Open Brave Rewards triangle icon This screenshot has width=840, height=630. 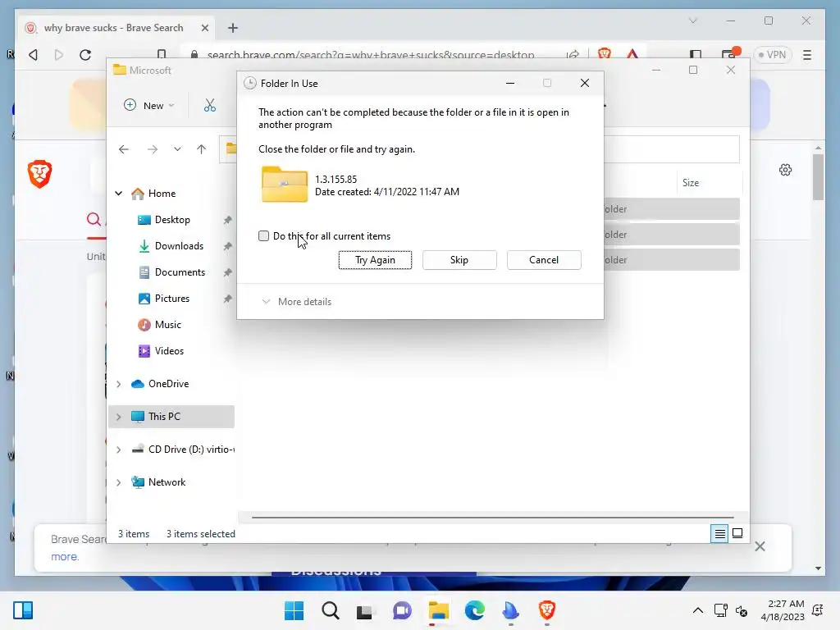[x=632, y=53]
